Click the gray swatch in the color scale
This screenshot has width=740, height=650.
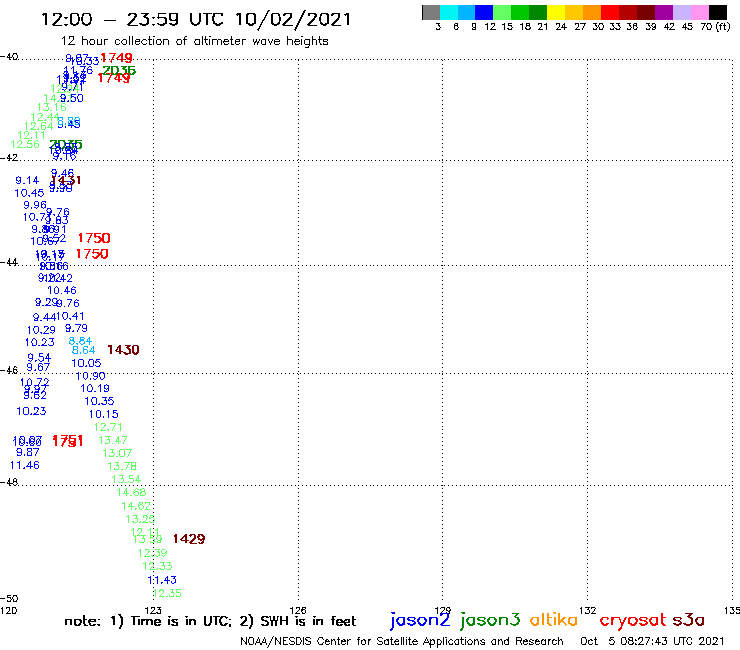tap(431, 12)
